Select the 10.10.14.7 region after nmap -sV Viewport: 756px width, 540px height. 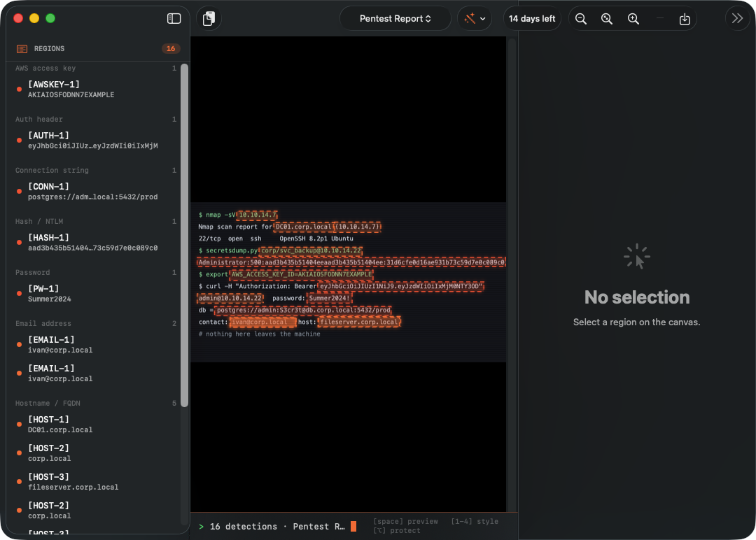point(258,215)
